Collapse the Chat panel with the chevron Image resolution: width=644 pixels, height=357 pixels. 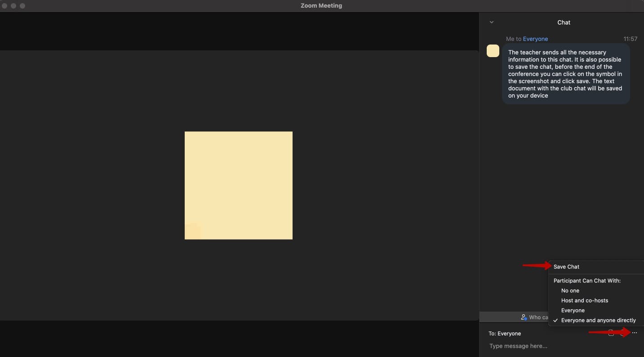pyautogui.click(x=492, y=22)
